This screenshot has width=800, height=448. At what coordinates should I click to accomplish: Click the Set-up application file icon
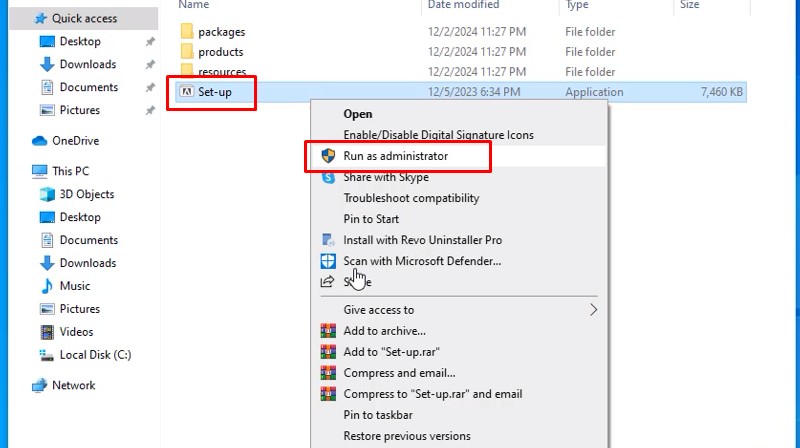click(186, 92)
